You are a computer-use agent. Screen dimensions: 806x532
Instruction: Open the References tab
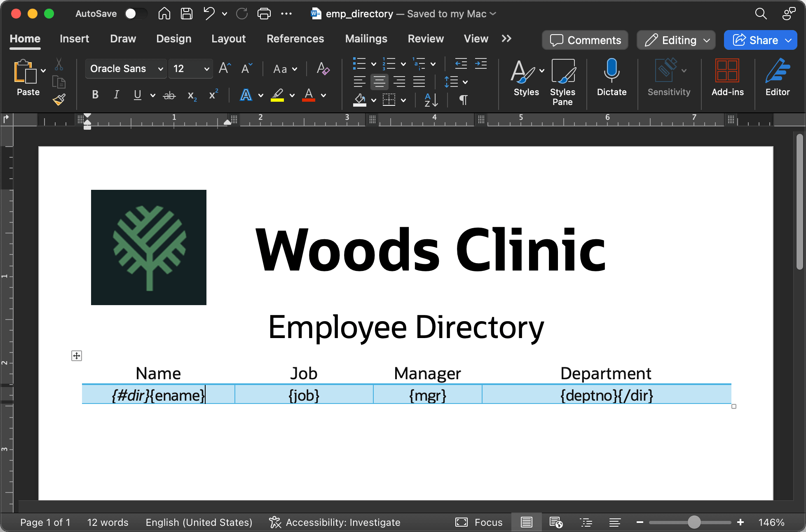pos(295,39)
